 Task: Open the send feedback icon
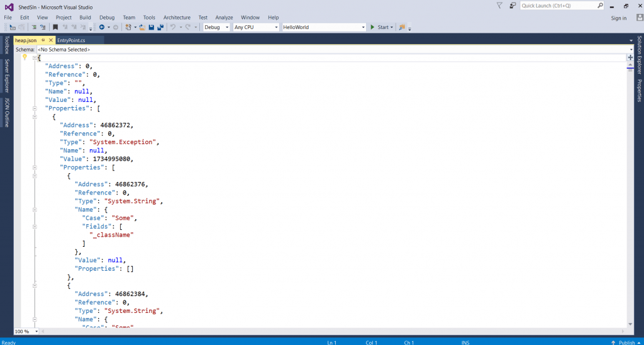coord(512,6)
